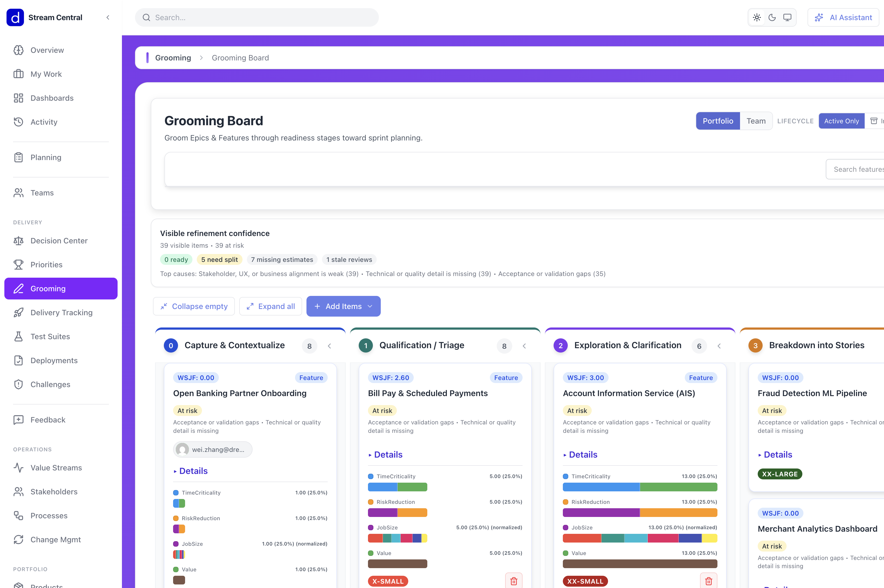This screenshot has height=588, width=884.
Task: Click the Expand all button
Action: click(271, 306)
